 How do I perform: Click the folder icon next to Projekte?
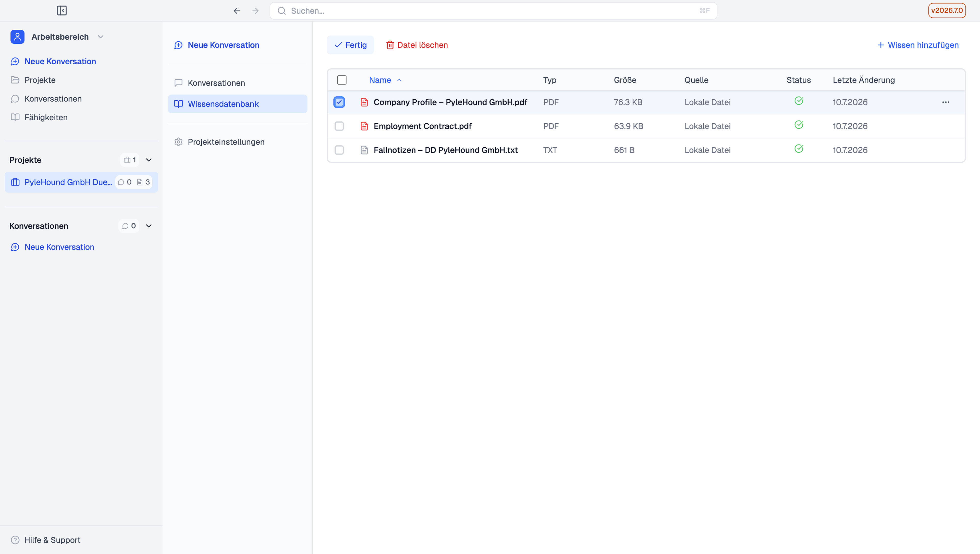15,80
